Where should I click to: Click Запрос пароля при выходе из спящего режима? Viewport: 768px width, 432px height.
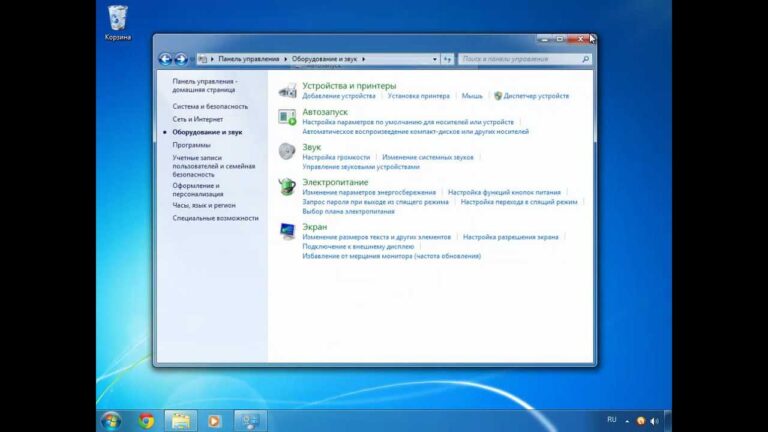point(375,202)
